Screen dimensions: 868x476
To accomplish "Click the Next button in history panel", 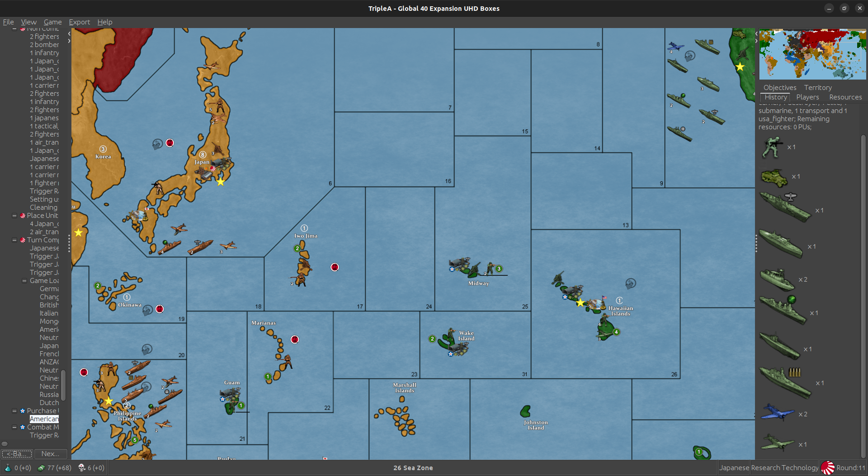I will pyautogui.click(x=51, y=453).
